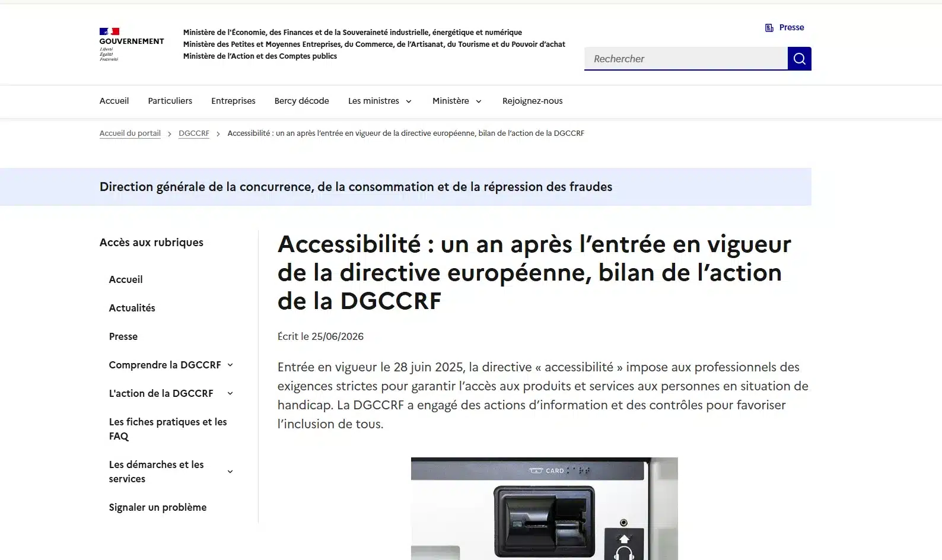The width and height of the screenshot is (942, 560).
Task: Open Les fiches pratiques et les FAQ
Action: pyautogui.click(x=168, y=429)
